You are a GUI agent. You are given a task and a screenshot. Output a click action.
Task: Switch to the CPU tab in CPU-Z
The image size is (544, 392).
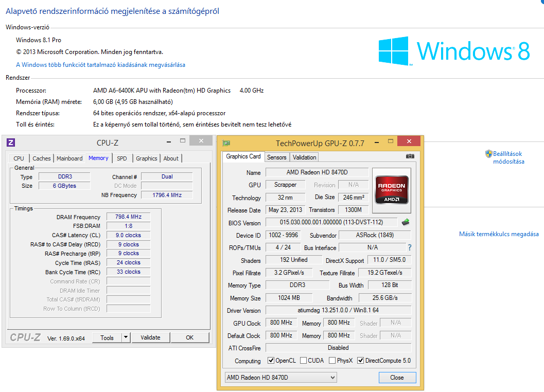pyautogui.click(x=19, y=158)
